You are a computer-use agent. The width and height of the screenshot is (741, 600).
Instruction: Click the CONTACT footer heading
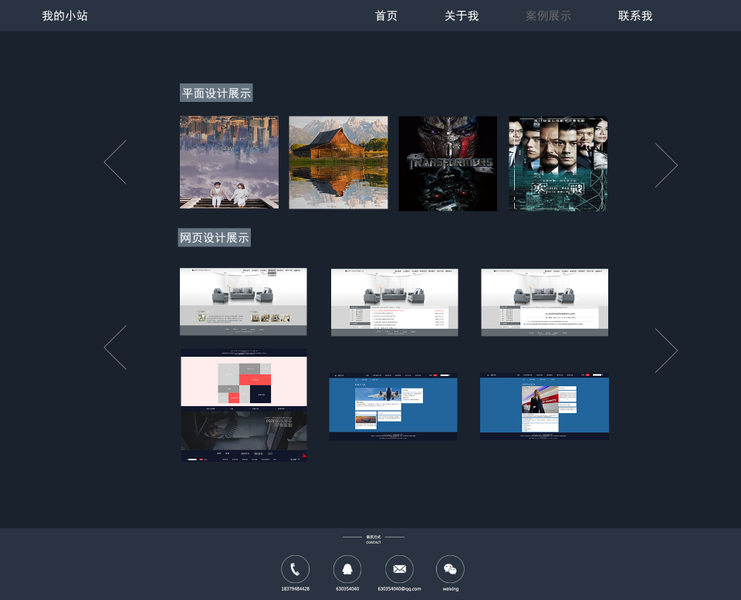[x=373, y=542]
